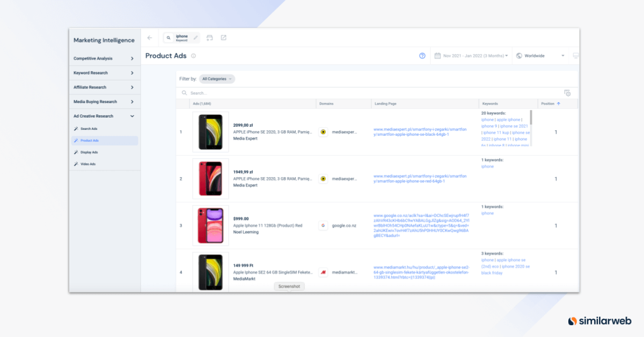The height and width of the screenshot is (337, 644).
Task: Expand Competitive Analysis section
Action: (104, 58)
